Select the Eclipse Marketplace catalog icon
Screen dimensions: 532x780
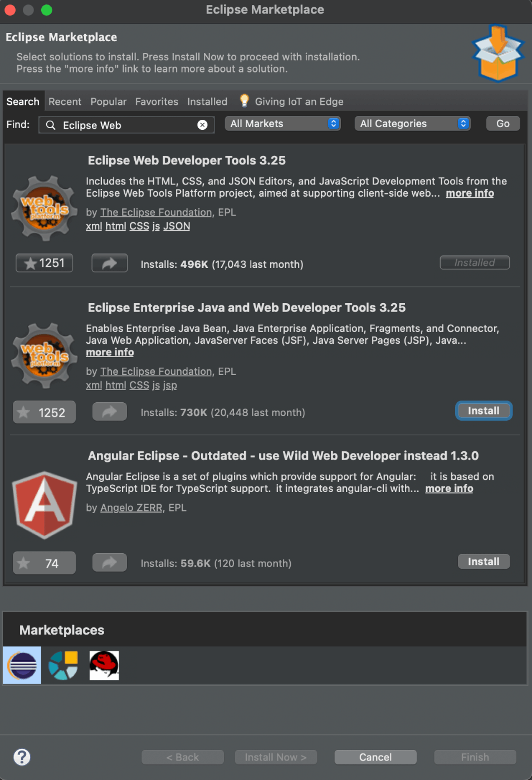22,665
